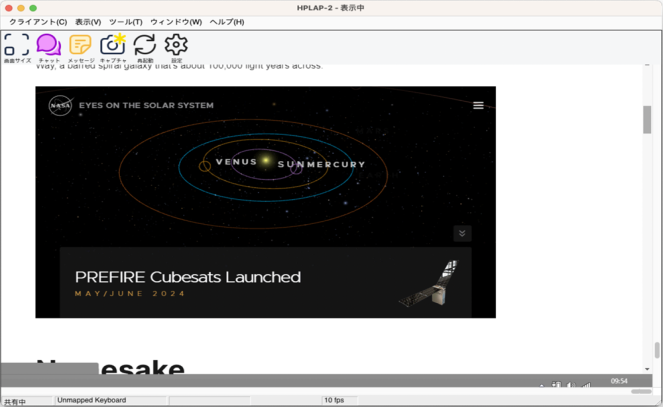Image resolution: width=663 pixels, height=407 pixels.
Task: Click the VENUS planet label
Action: click(x=236, y=162)
